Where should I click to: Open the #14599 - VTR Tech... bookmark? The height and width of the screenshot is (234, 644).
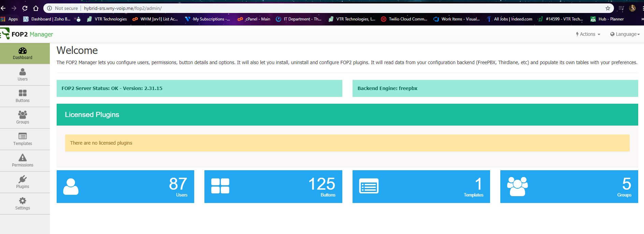coord(560,19)
